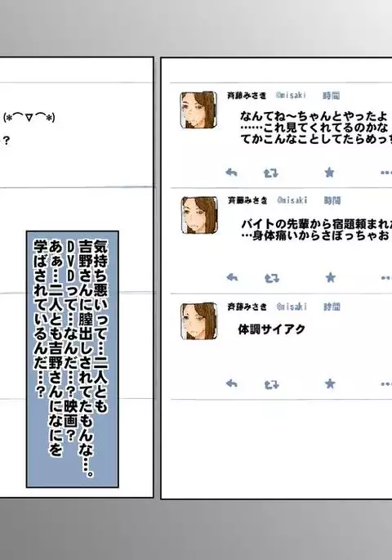Open more options on バイトの先輩 post
The height and width of the screenshot is (560, 392).
[386, 278]
